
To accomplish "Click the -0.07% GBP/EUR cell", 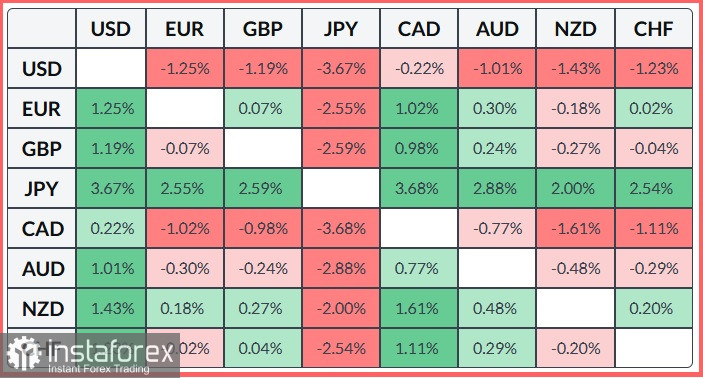I will click(185, 148).
